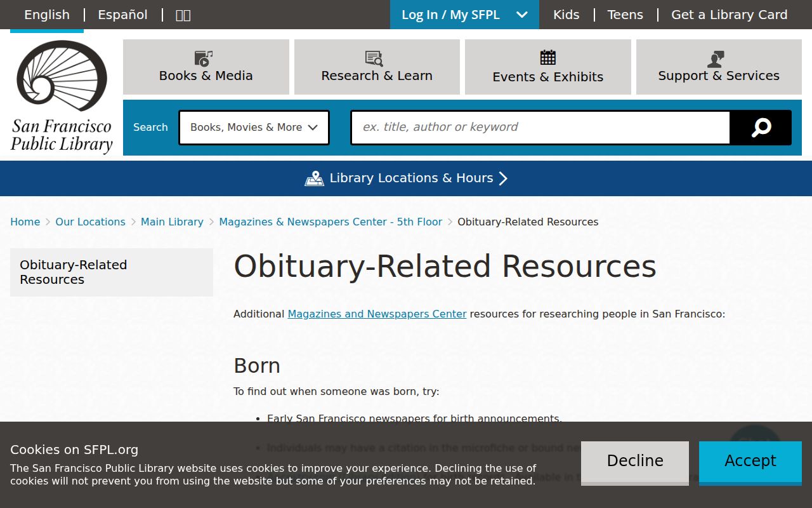Viewport: 812px width, 508px height.
Task: Switch language to English
Action: [x=47, y=15]
